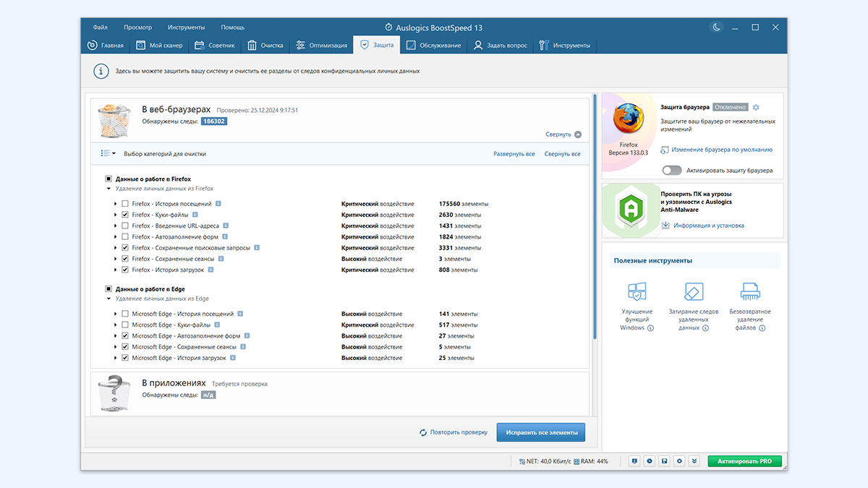The image size is (868, 488).
Task: Switch to Мой сканер tab
Action: [x=160, y=46]
